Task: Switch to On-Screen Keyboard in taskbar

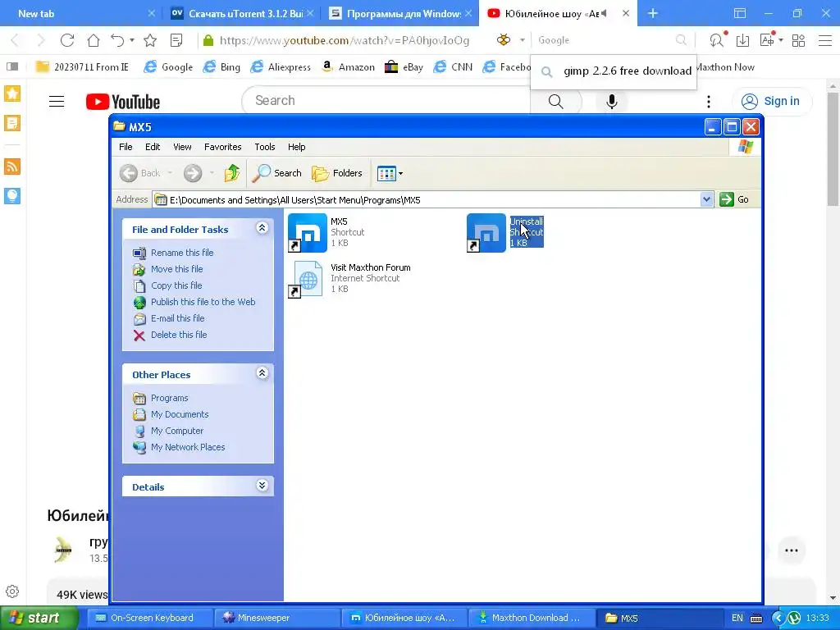Action: (x=149, y=618)
